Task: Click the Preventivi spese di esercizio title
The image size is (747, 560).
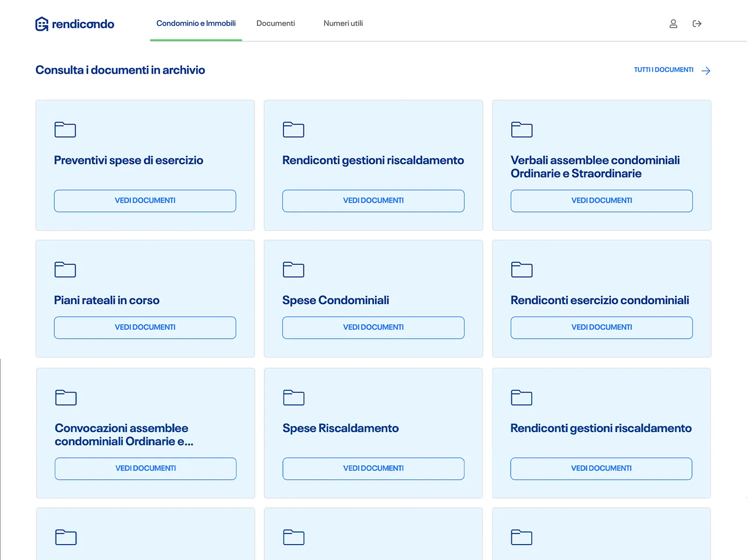Action: (x=128, y=161)
